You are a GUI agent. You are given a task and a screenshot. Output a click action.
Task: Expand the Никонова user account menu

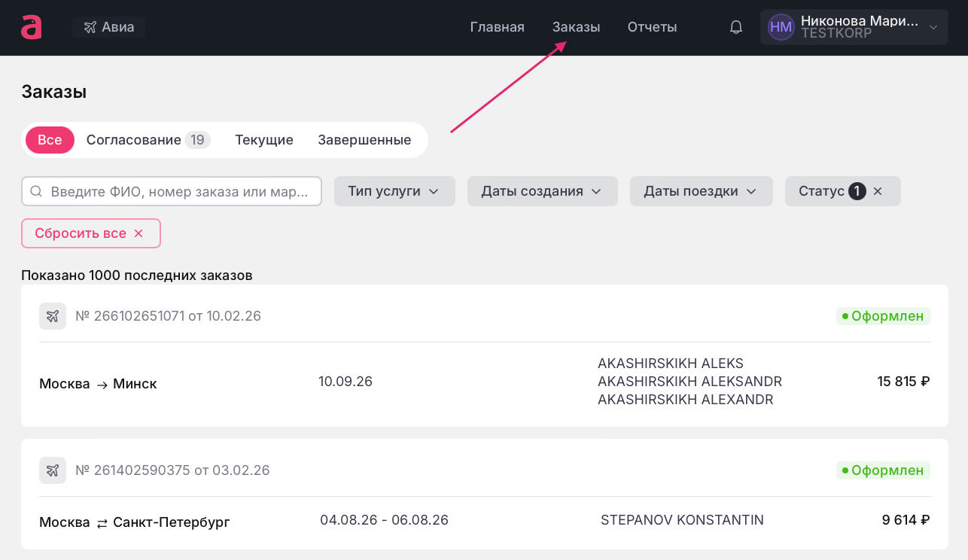pyautogui.click(x=933, y=27)
